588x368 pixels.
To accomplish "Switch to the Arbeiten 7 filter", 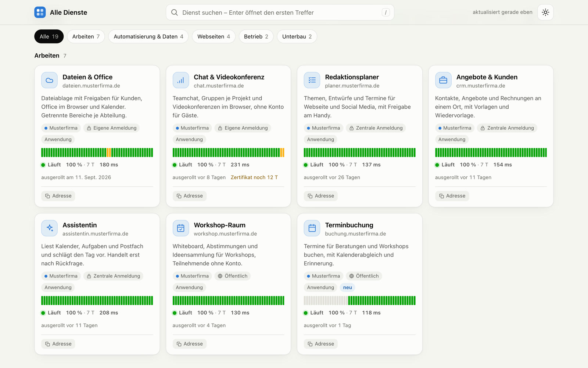I will tap(86, 36).
